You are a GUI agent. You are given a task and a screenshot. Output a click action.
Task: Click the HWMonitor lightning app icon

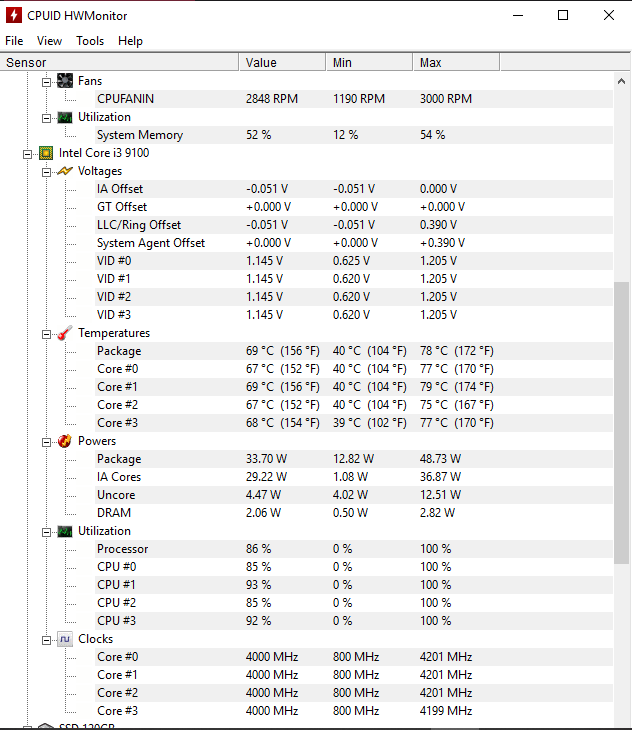click(x=13, y=15)
